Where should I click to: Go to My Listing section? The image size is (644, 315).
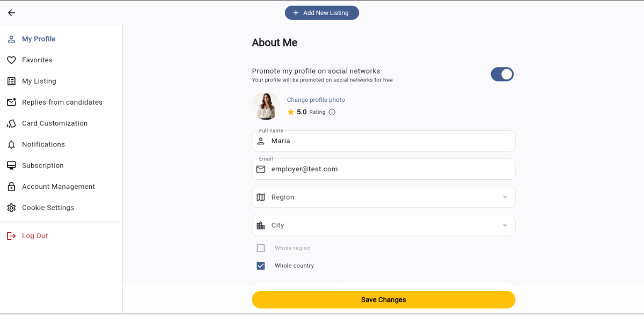point(61,81)
